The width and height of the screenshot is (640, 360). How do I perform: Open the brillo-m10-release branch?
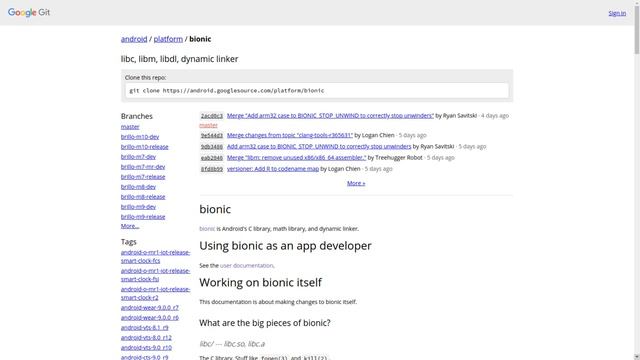click(144, 147)
